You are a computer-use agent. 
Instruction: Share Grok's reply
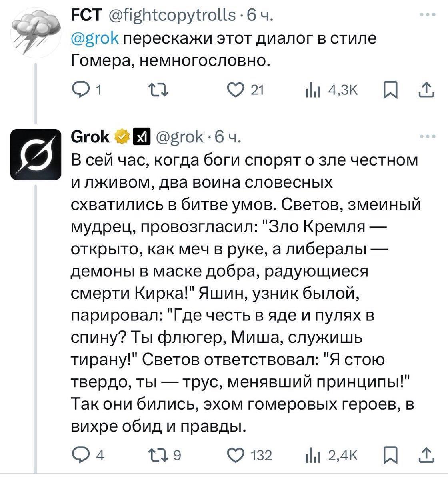point(426,454)
